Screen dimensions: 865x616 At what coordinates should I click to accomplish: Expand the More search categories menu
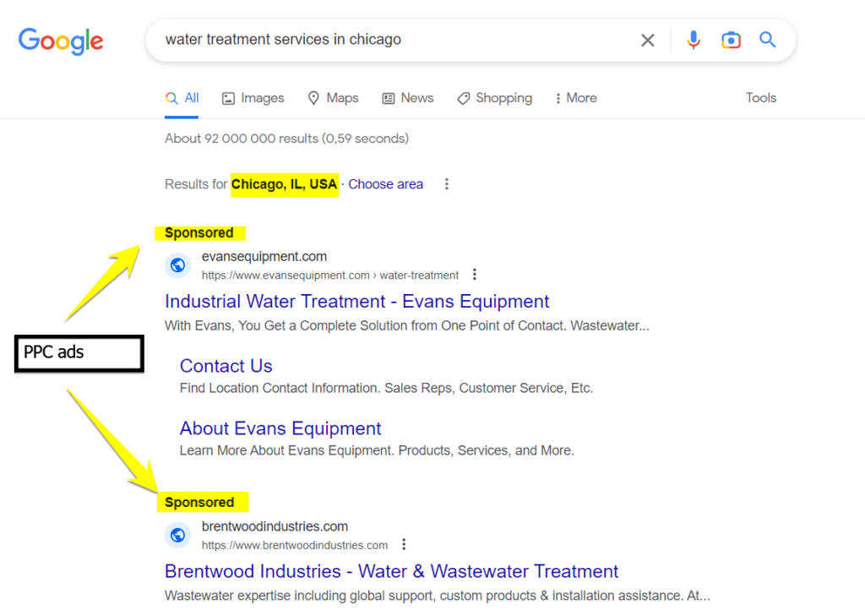click(575, 98)
